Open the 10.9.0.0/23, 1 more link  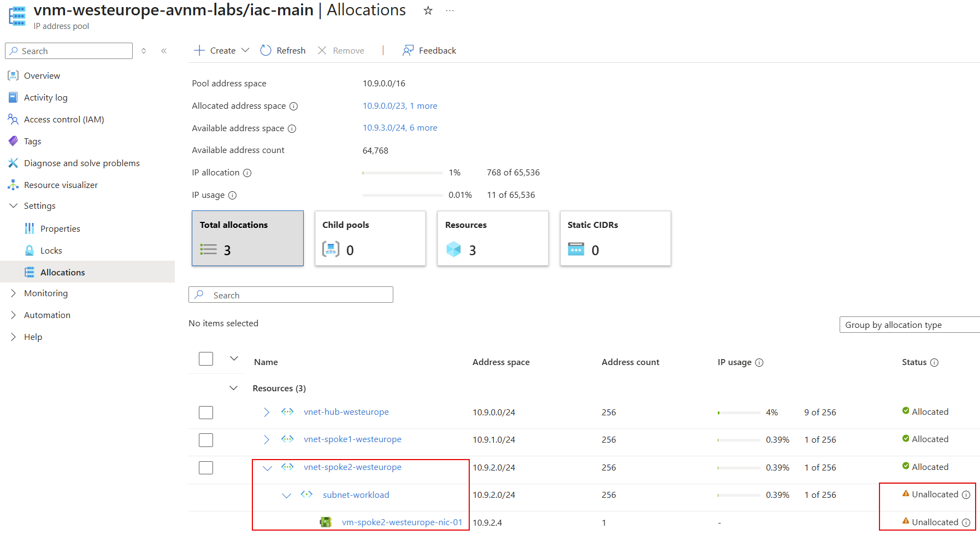[400, 105]
